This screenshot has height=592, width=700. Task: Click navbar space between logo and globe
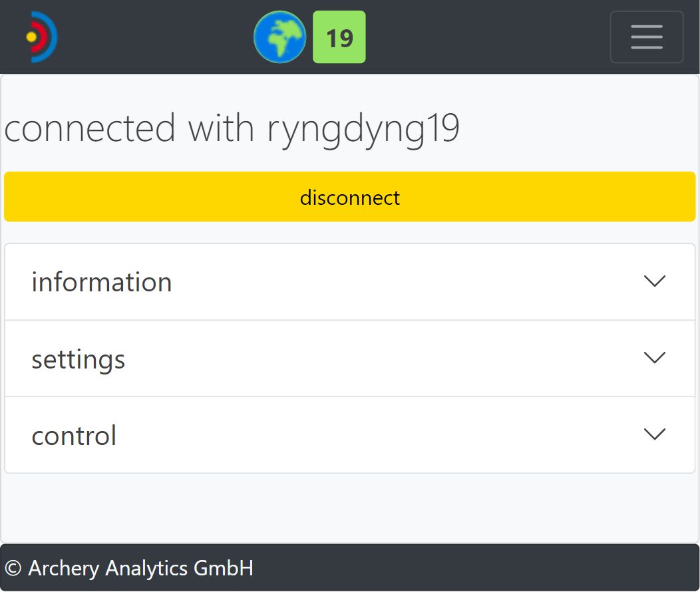(154, 37)
